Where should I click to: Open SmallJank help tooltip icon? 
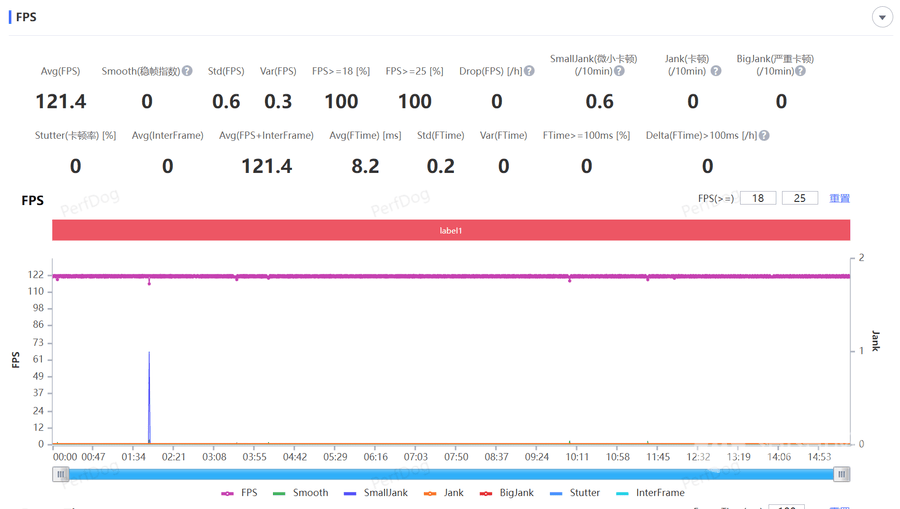(619, 72)
